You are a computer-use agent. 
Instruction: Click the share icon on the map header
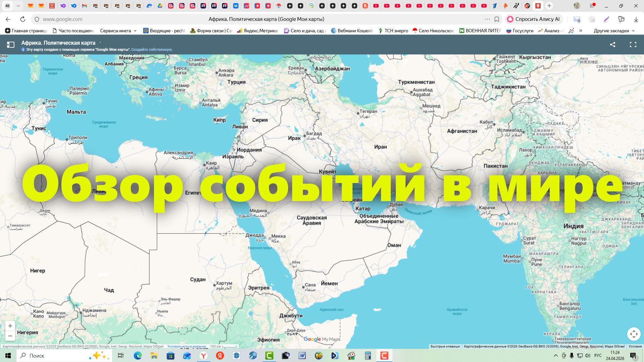(x=612, y=44)
